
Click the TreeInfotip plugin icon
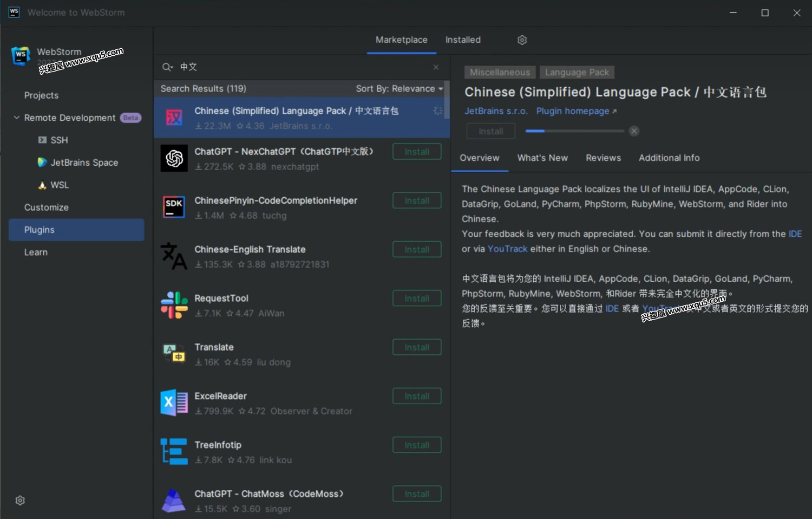[x=174, y=451]
